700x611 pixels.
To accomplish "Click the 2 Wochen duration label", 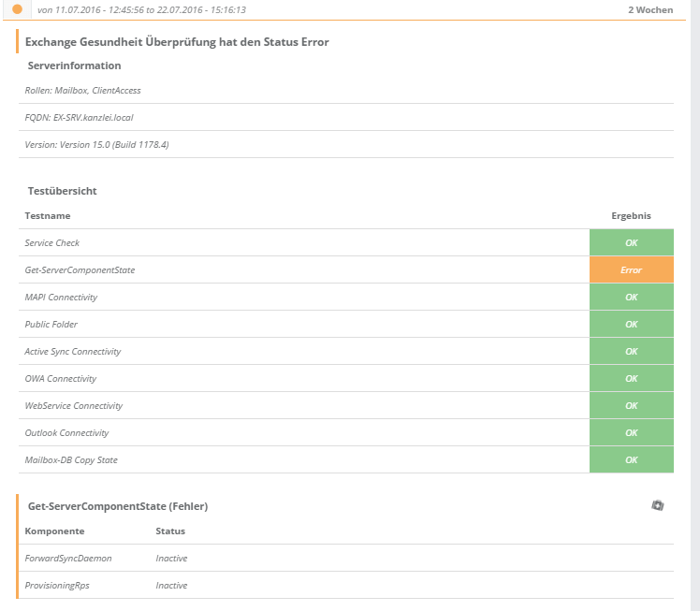I will coord(649,9).
